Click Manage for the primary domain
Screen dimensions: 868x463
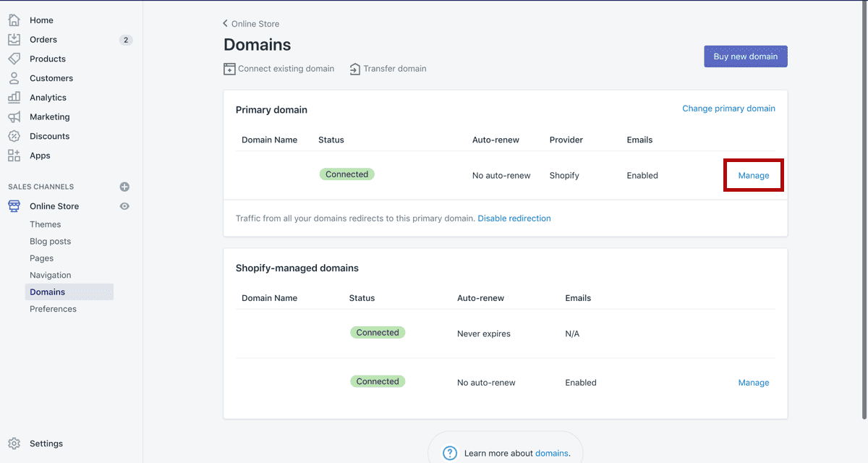point(753,176)
